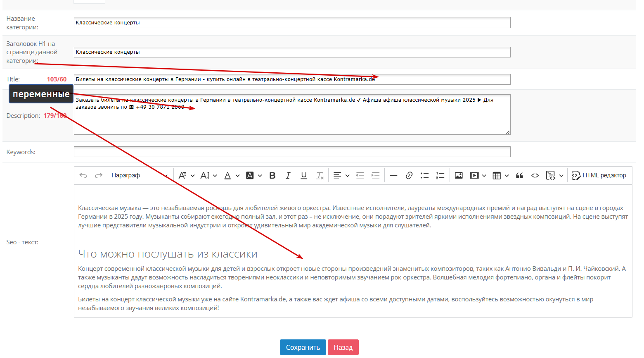Viewport: 644px width, 358px height.
Task: Toggle bold formatting
Action: coord(272,175)
